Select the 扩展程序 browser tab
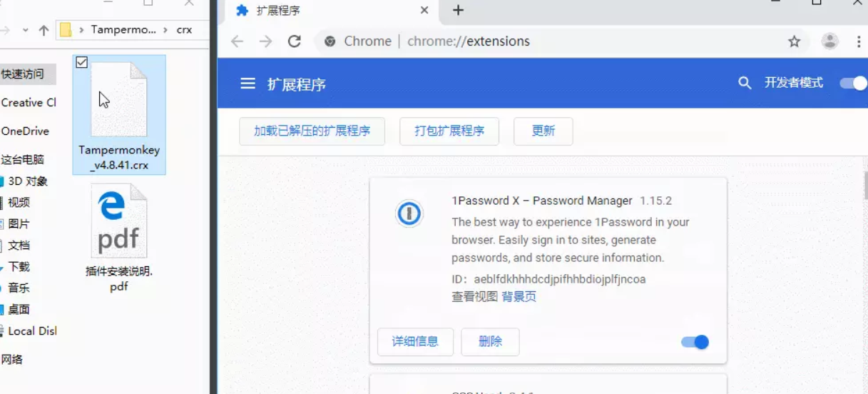Screen dimensions: 868x394 coord(328,11)
